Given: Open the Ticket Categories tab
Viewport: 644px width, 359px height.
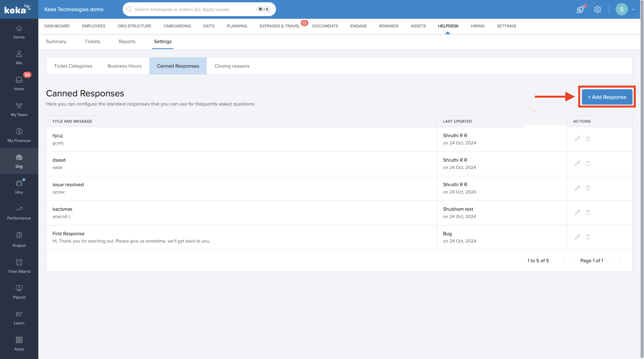Looking at the screenshot, I should click(73, 66).
